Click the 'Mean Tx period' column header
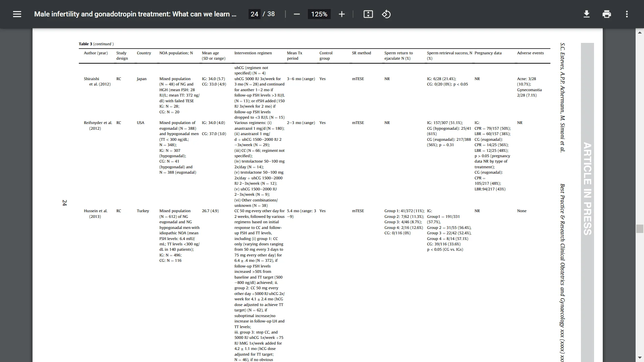 pyautogui.click(x=294, y=56)
